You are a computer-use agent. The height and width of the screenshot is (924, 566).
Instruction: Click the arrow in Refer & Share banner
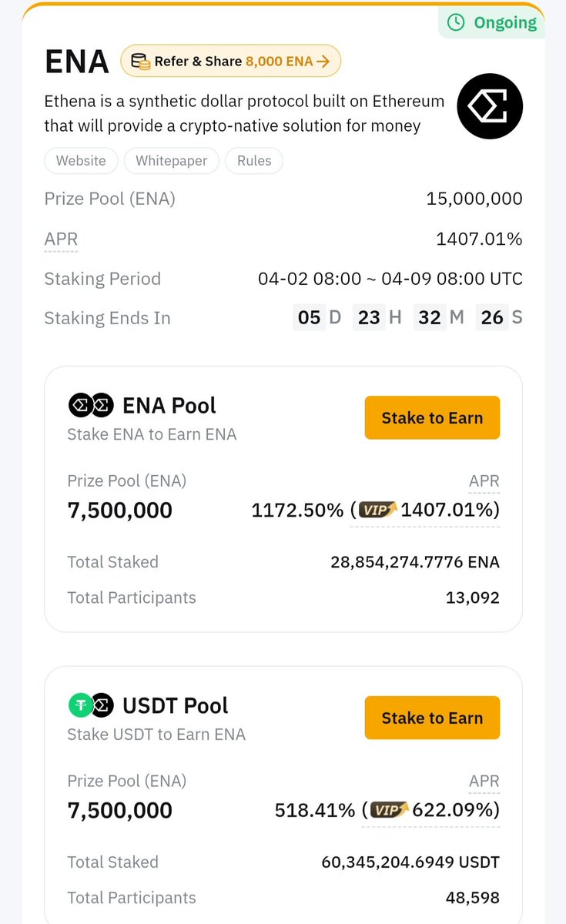[323, 62]
